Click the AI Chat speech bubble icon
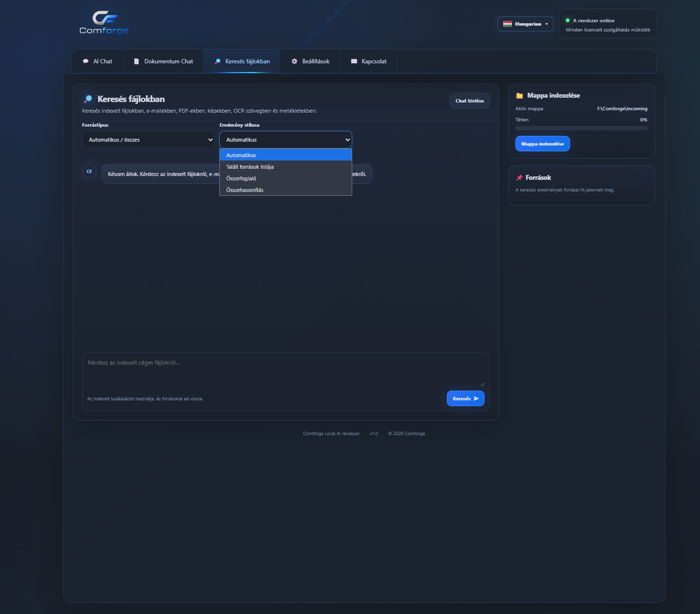 click(x=86, y=61)
